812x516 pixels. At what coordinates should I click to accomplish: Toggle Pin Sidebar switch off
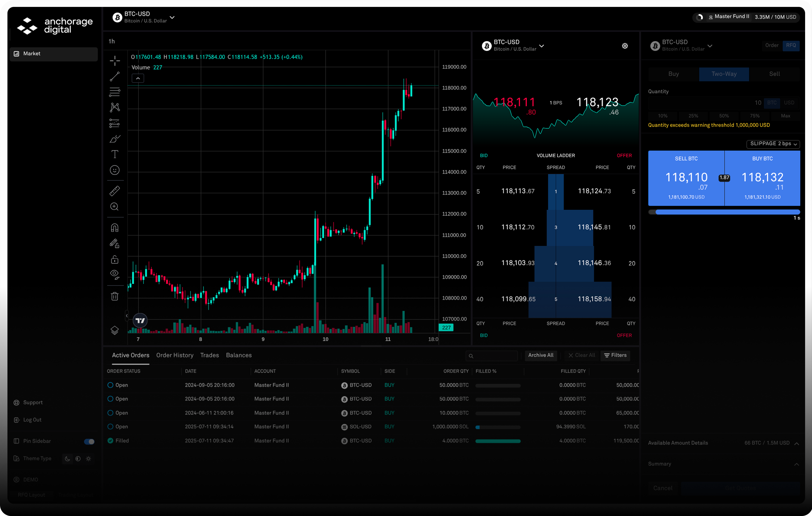coord(89,441)
